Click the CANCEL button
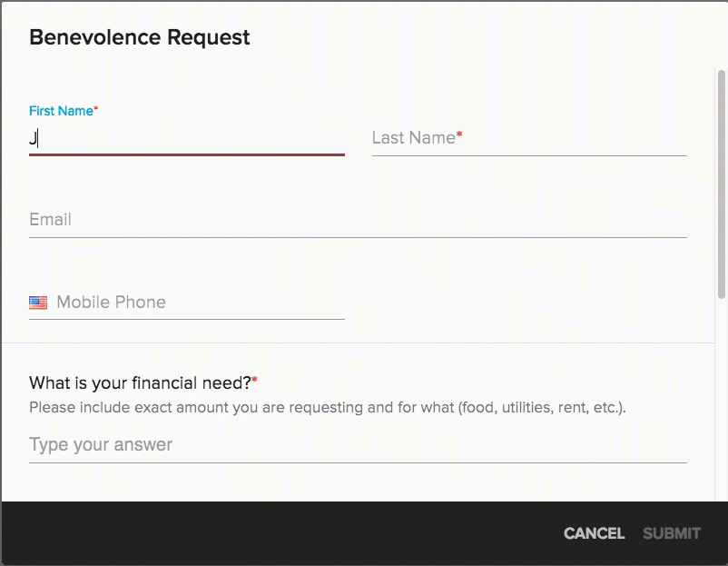The width and height of the screenshot is (728, 566). tap(593, 533)
